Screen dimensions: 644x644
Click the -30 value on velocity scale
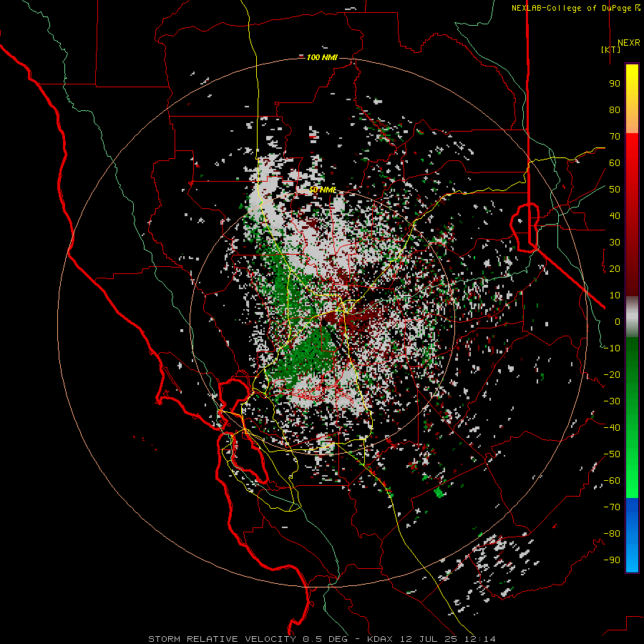coord(612,401)
